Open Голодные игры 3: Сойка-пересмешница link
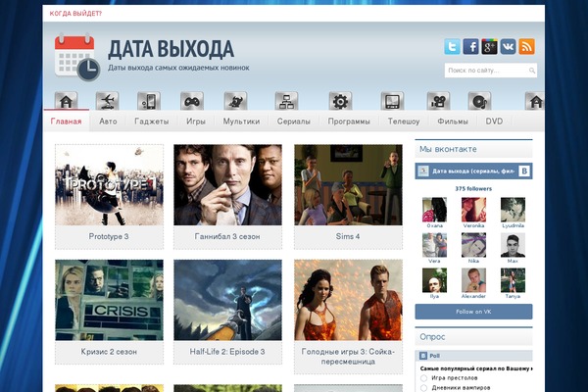 coord(348,357)
